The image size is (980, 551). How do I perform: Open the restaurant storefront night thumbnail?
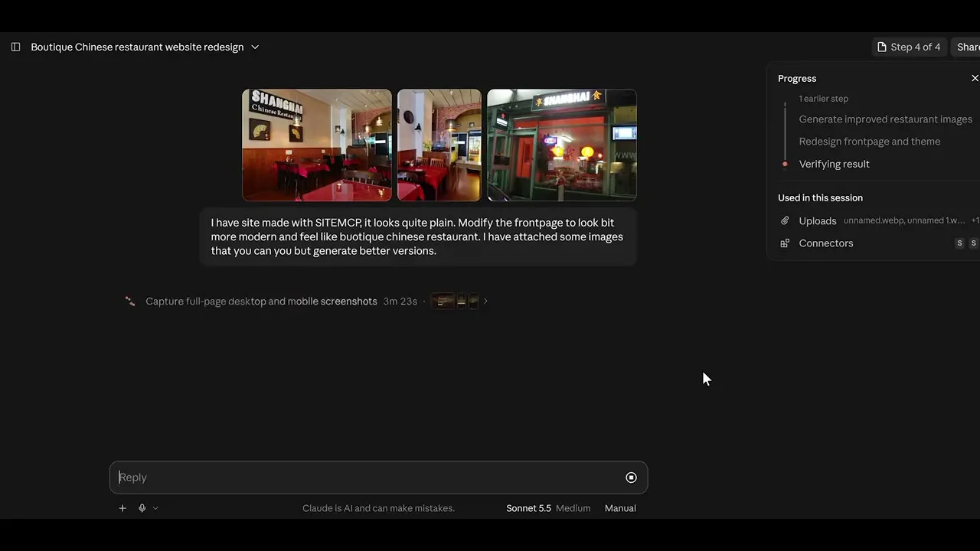coord(562,145)
